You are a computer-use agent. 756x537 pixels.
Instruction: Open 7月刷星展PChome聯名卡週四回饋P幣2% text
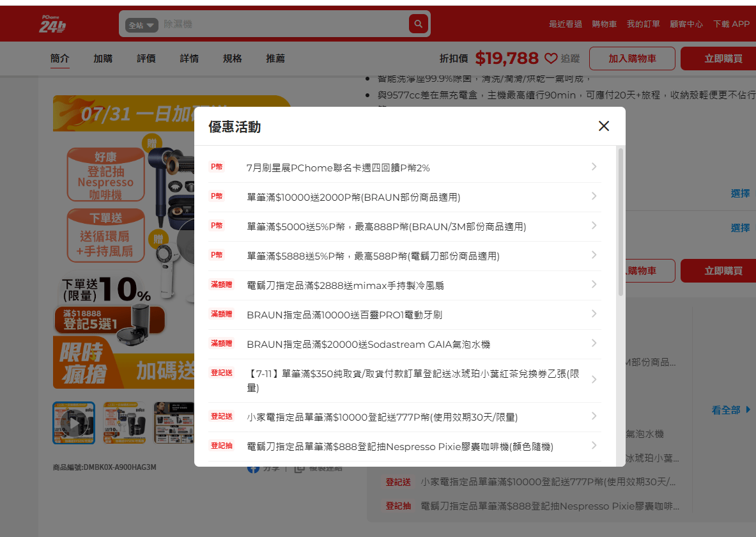point(338,168)
